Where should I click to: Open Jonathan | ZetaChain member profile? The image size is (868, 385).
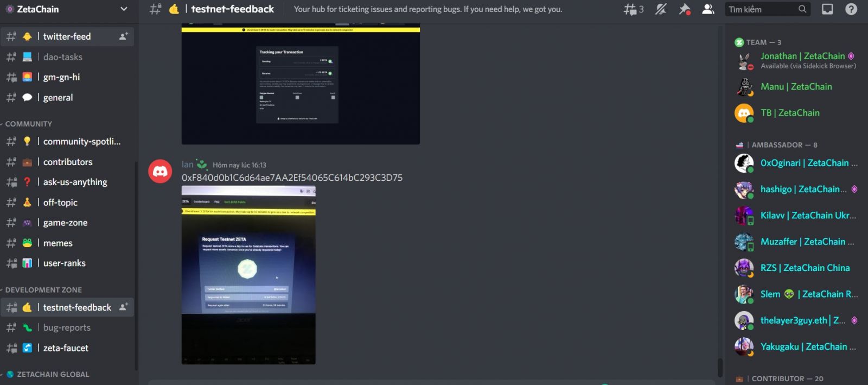(796, 60)
